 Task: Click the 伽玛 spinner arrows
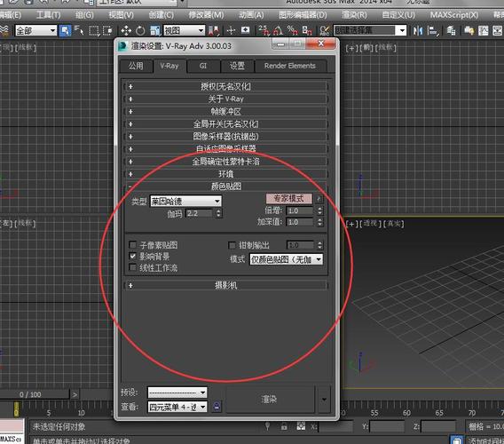tap(218, 213)
